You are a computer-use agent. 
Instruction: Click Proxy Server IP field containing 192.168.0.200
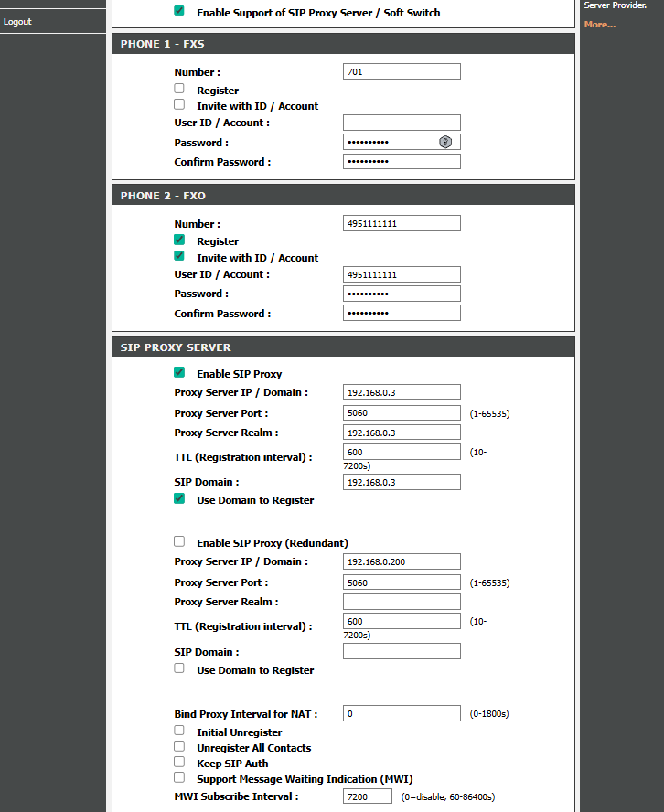402,561
